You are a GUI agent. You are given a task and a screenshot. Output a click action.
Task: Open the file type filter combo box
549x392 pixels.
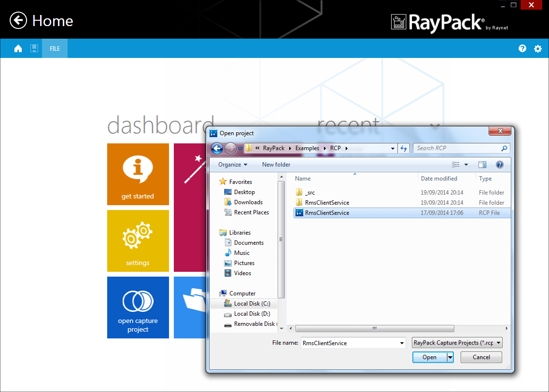[x=456, y=342]
